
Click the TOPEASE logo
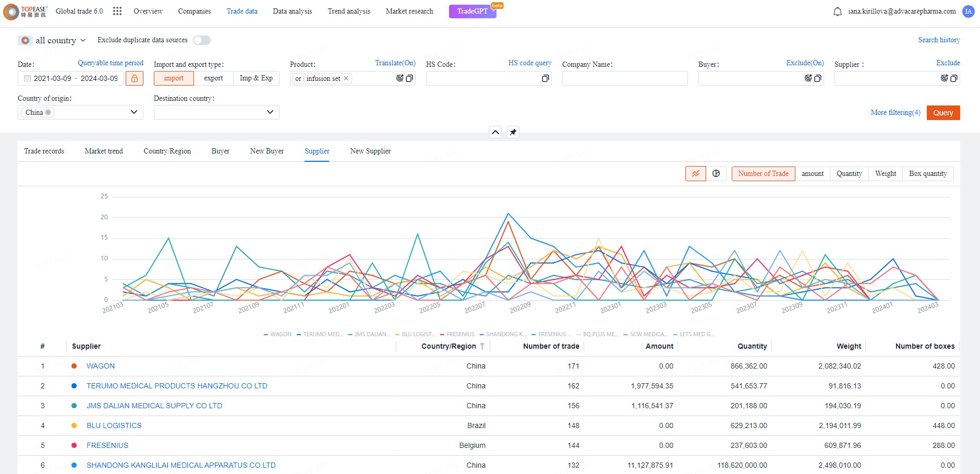tap(26, 11)
